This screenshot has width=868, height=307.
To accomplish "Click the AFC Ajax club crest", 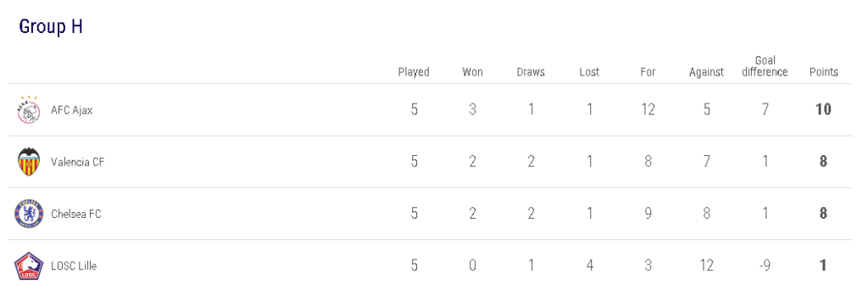I will pos(28,109).
